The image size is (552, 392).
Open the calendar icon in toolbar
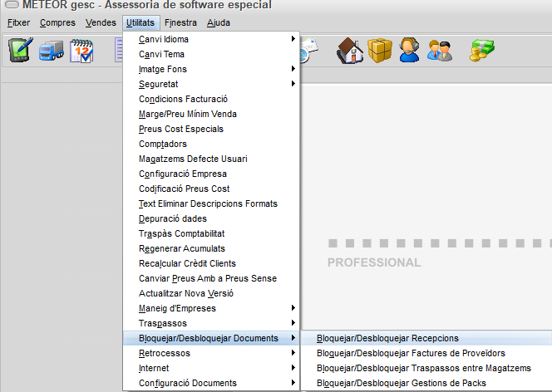coord(81,51)
